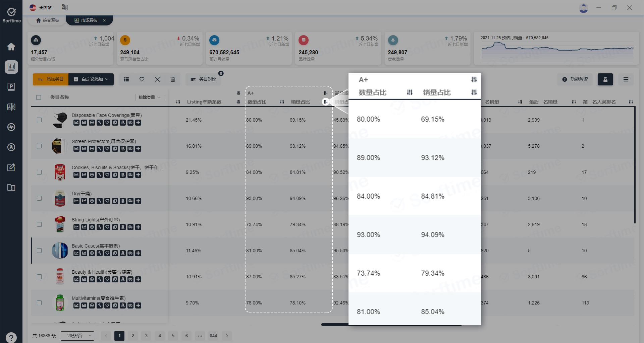Click the X remove toolbar icon

(x=157, y=79)
